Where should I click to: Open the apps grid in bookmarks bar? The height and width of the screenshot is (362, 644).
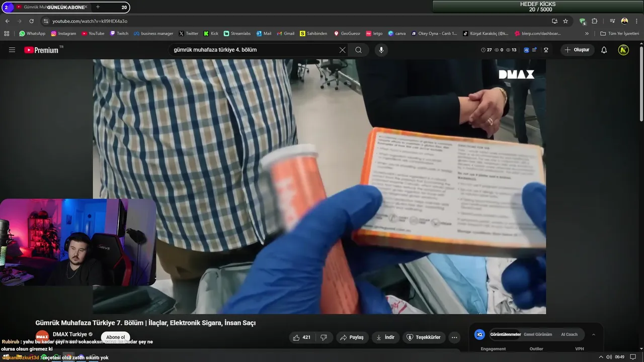[x=7, y=34]
